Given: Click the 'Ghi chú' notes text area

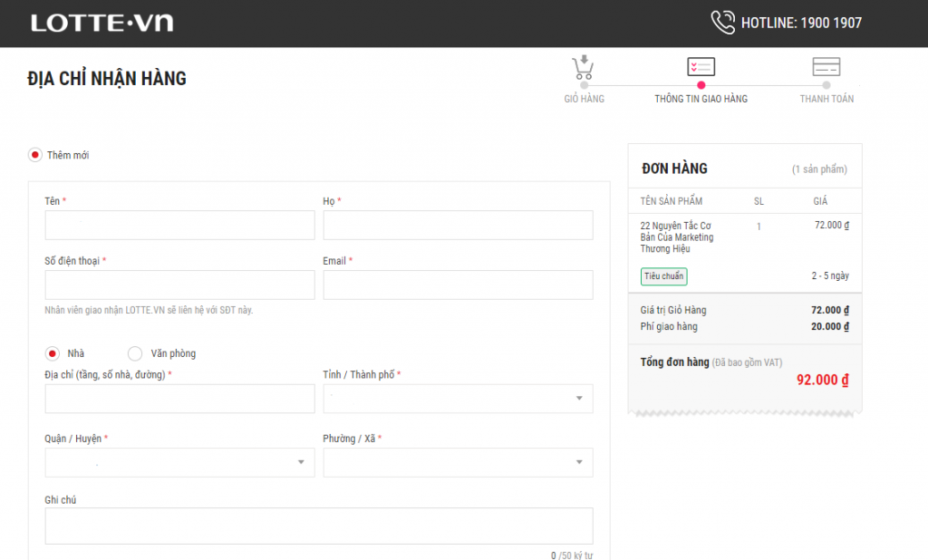Looking at the screenshot, I should coord(318,526).
